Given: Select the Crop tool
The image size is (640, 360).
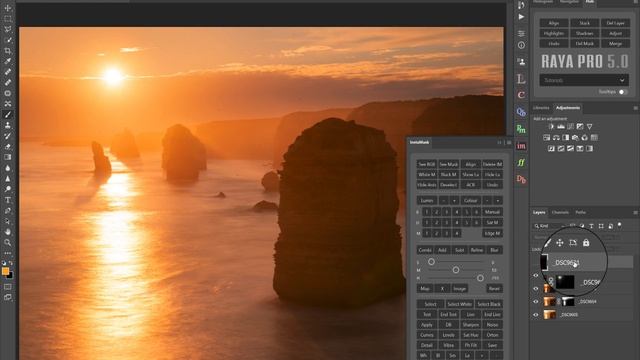Looking at the screenshot, I should (8, 51).
